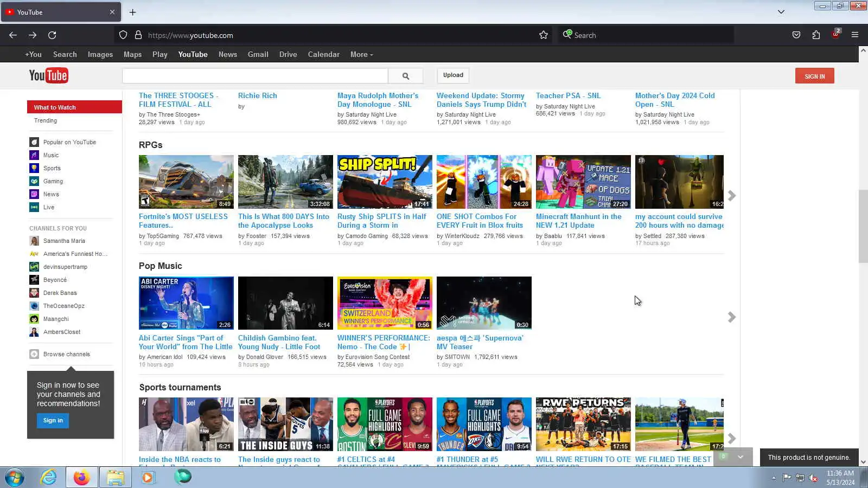Go back with the browser back arrow
This screenshot has width=868, height=488.
pos(13,35)
